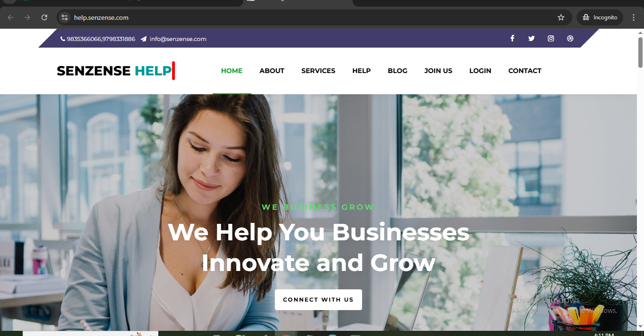The width and height of the screenshot is (644, 336).
Task: Open the Twitter social icon
Action: [x=531, y=39]
